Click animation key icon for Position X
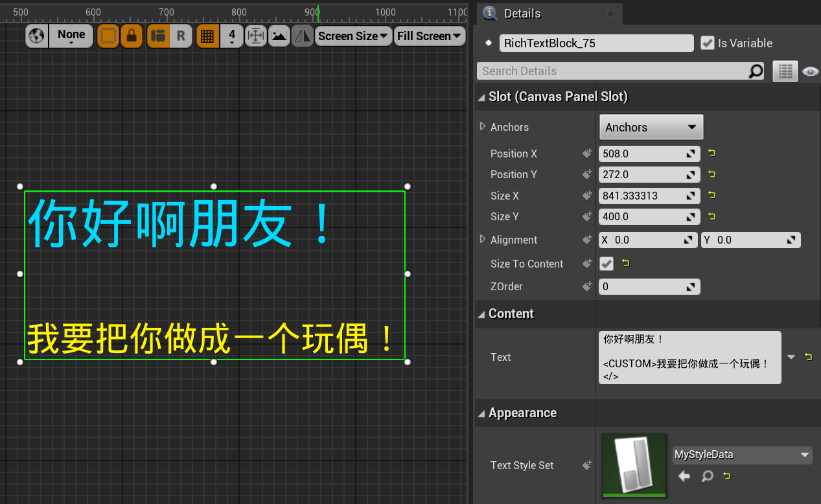Screen dimensions: 821x504 587,154
